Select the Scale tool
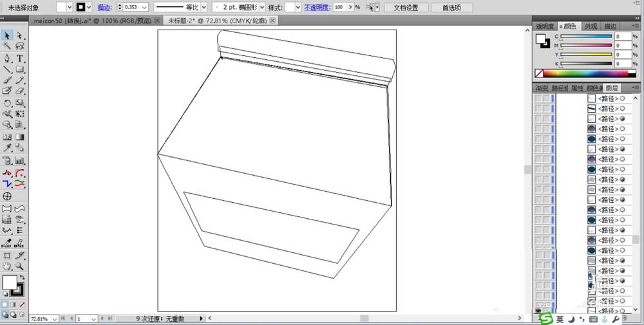The height and width of the screenshot is (325, 644). pos(20,103)
